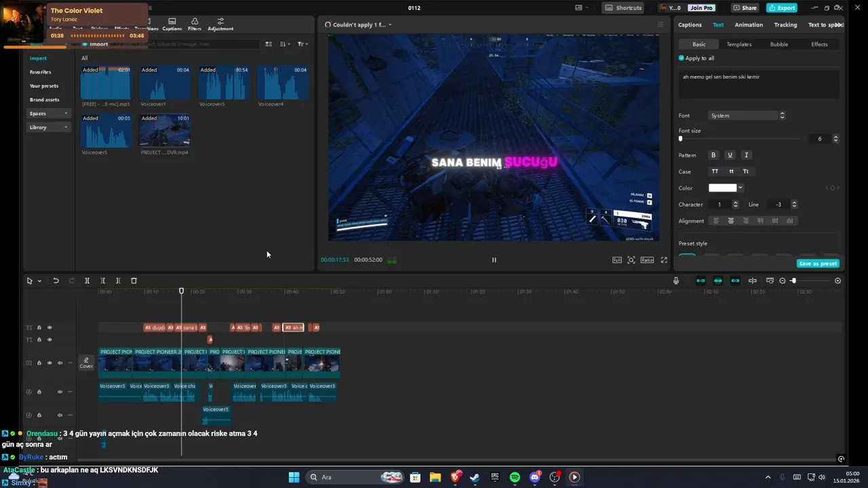Set case to all lowercase tt
868x488 pixels.
tap(731, 171)
